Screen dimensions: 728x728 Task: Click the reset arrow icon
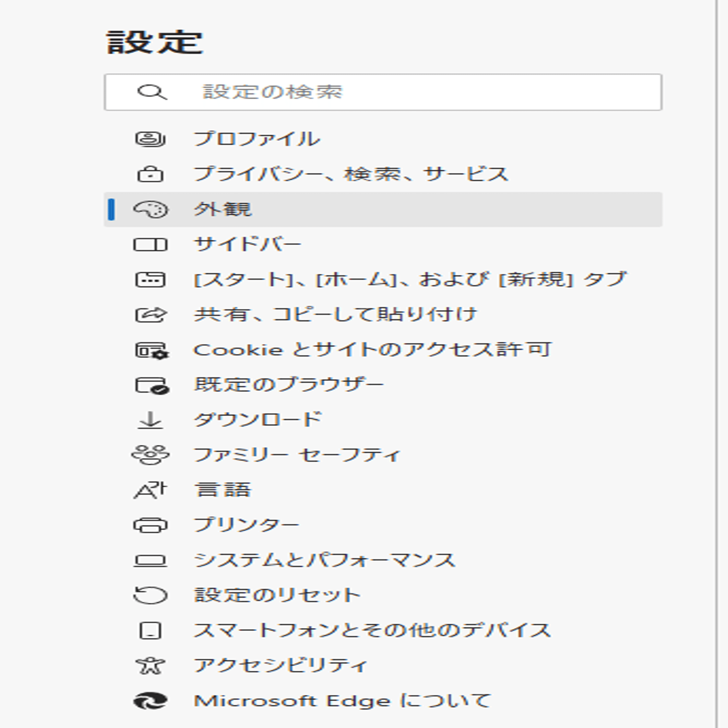(x=150, y=596)
